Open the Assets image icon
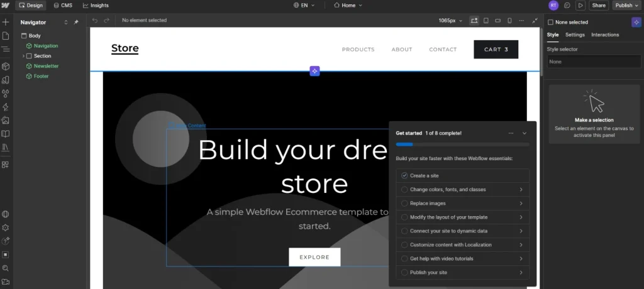The height and width of the screenshot is (289, 644). (6, 121)
